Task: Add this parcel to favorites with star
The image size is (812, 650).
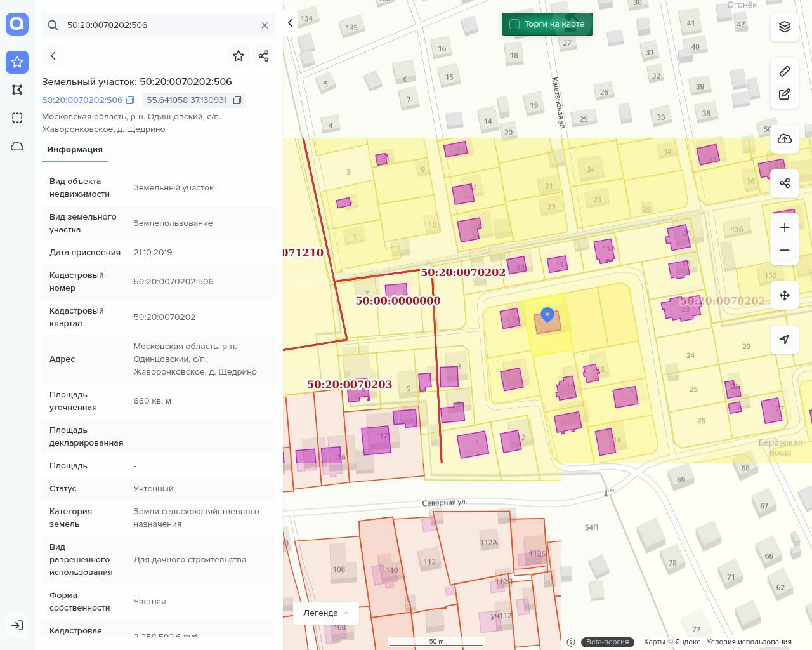Action: tap(239, 56)
